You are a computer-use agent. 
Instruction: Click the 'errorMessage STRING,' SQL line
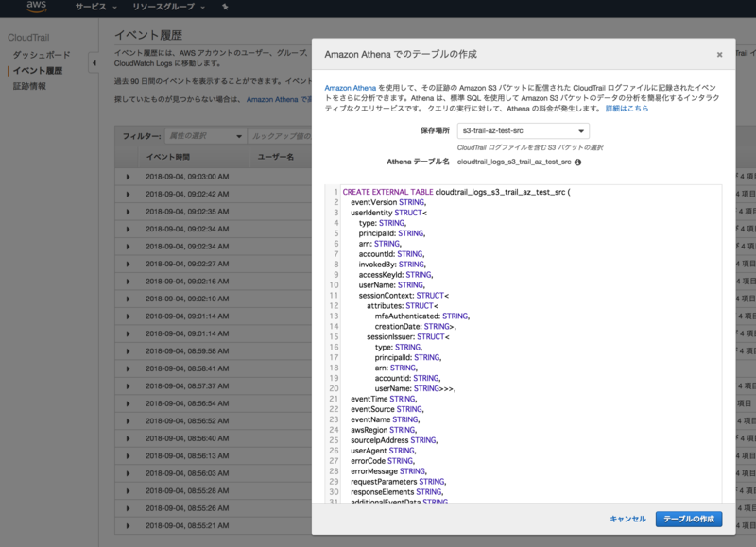tap(388, 471)
